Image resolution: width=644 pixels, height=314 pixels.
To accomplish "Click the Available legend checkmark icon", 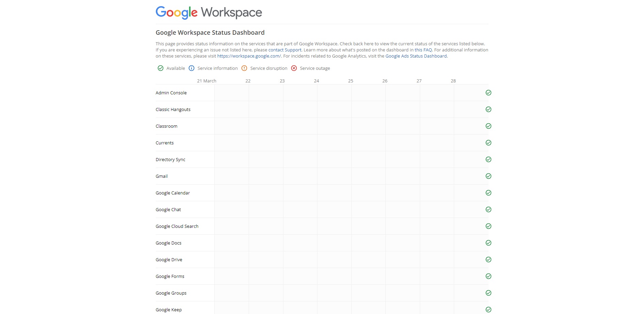I will [x=160, y=68].
